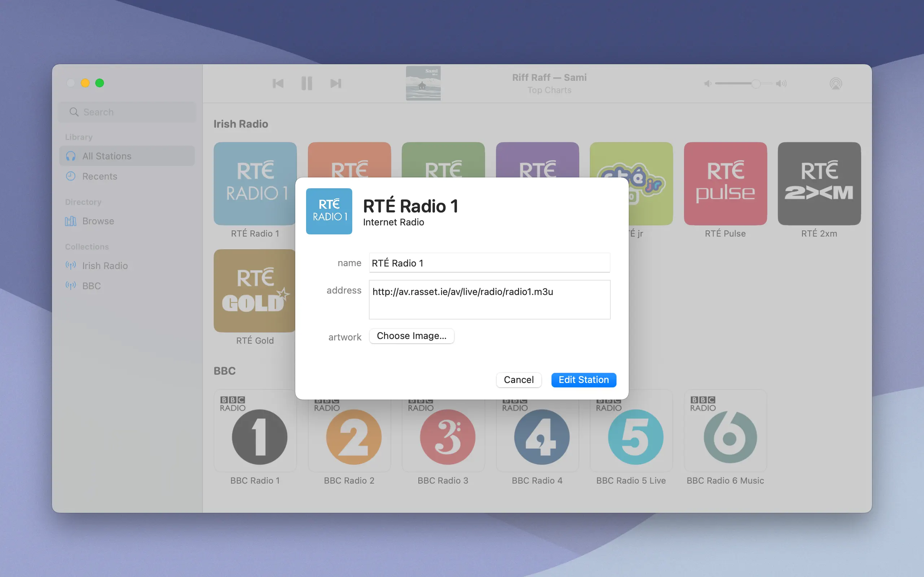924x577 pixels.
Task: Select All Stations in the sidebar
Action: coord(107,156)
